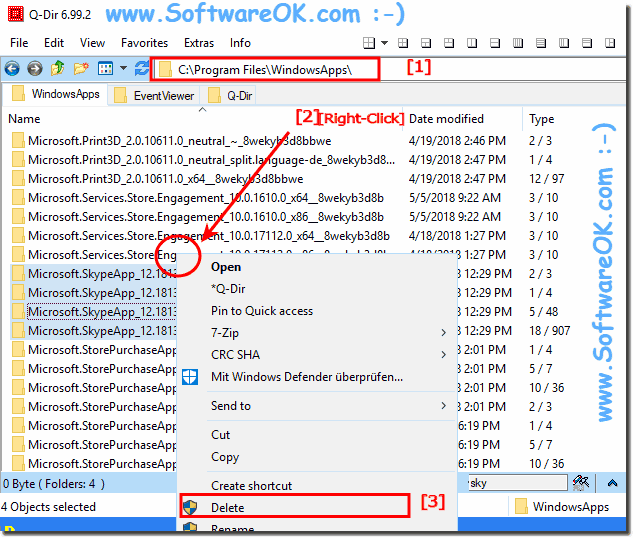Click the UAC shield icon beside Delete
Screen dimensions: 633x538
coord(190,507)
